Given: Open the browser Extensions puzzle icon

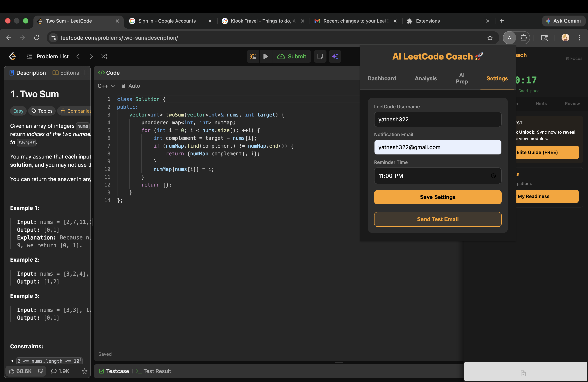Looking at the screenshot, I should click(x=524, y=38).
